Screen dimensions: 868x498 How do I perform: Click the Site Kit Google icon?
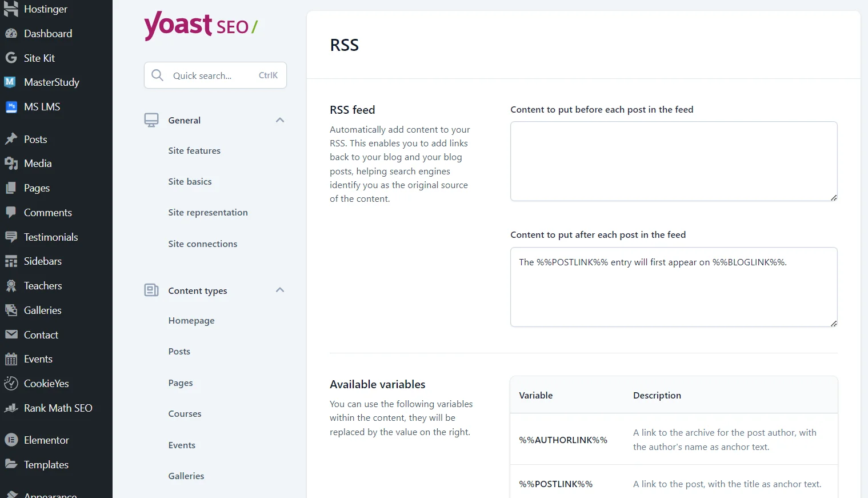(x=11, y=58)
